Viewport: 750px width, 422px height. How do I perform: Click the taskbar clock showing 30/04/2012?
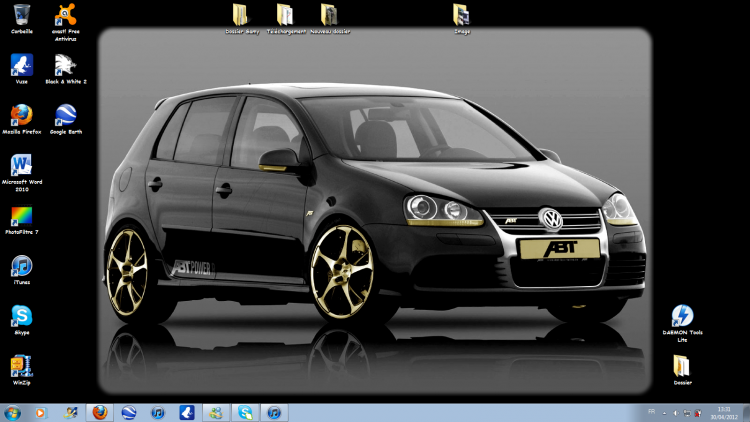point(724,413)
